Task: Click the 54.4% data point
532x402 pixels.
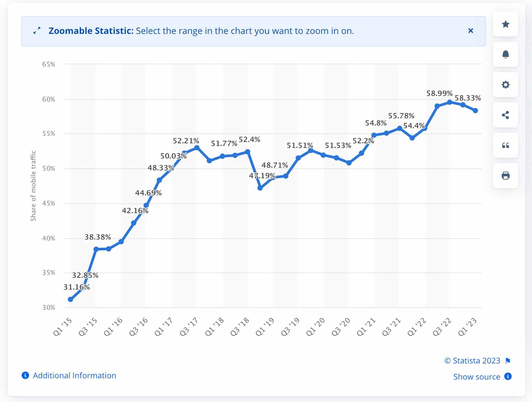Action: click(412, 138)
